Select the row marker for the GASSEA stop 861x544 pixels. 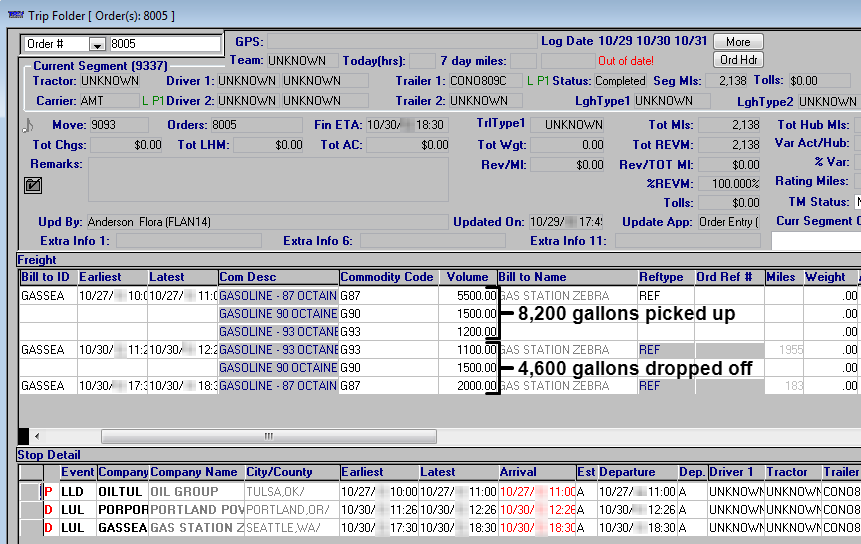coord(29,527)
